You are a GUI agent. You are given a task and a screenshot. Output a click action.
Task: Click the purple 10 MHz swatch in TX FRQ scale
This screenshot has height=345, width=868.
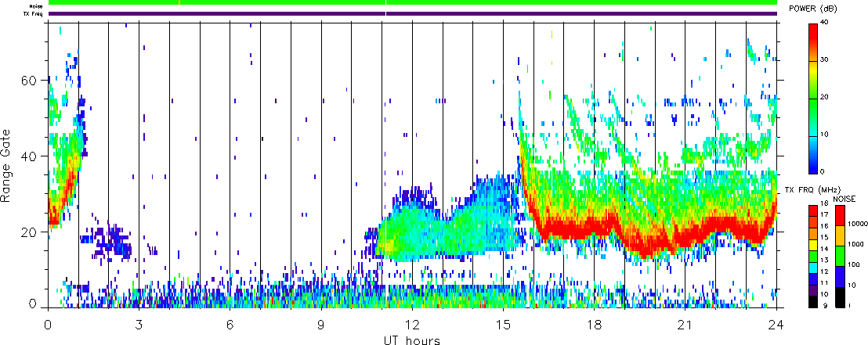(813, 291)
